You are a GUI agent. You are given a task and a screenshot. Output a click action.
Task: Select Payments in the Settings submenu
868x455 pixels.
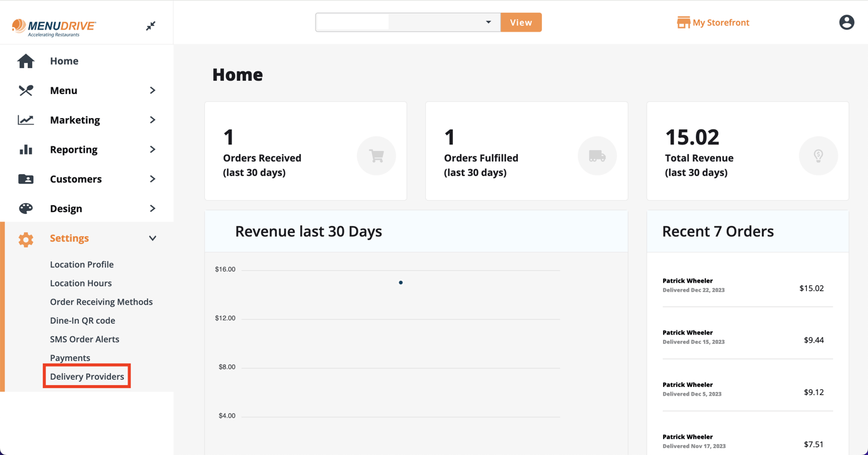pos(70,357)
